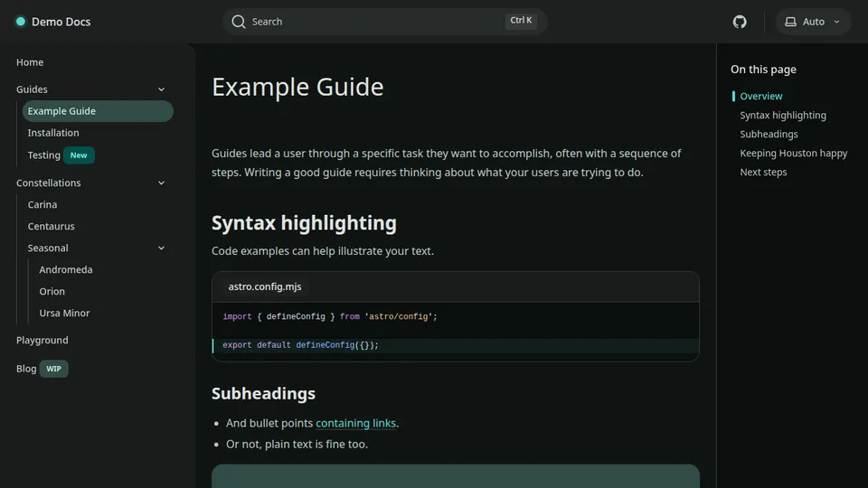The height and width of the screenshot is (488, 868).
Task: Collapse the Seasonal subsection chevron
Action: click(161, 248)
